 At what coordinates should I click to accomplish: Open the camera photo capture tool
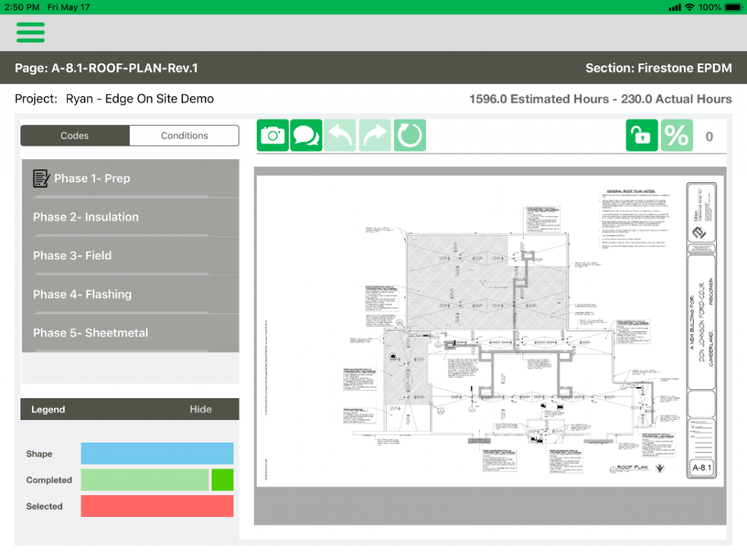click(271, 135)
